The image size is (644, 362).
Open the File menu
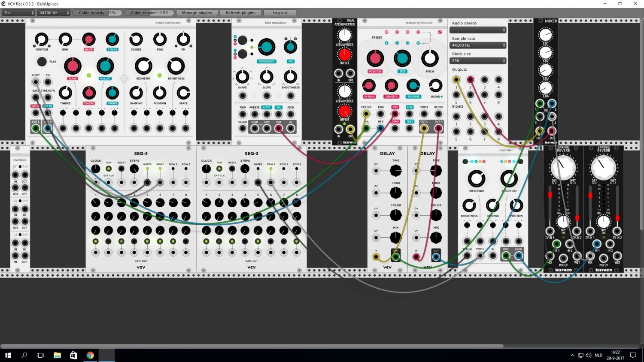18,13
